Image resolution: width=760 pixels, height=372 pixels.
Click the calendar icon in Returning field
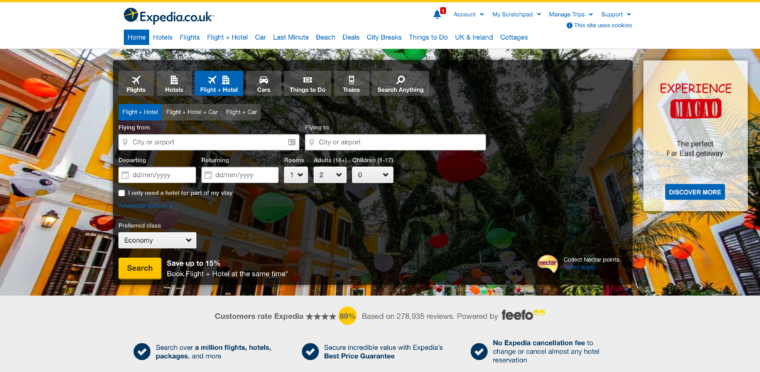[x=208, y=175]
